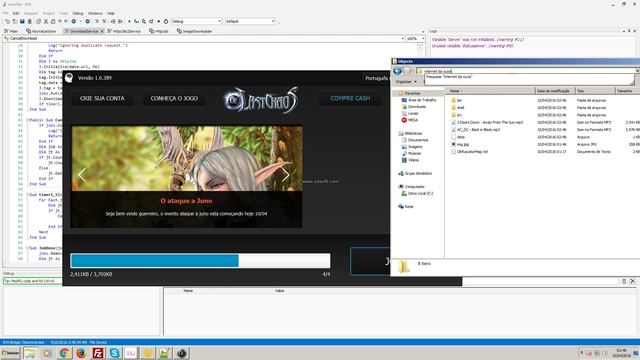This screenshot has width=640, height=360.
Task: Show next slide in launcher banner
Action: tap(285, 175)
